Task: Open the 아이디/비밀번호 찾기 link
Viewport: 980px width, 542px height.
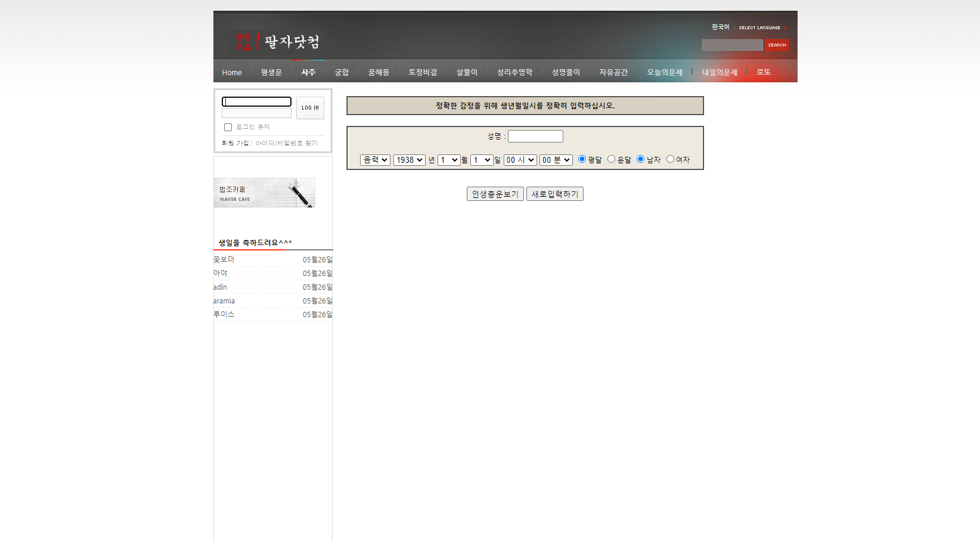Action: point(286,143)
